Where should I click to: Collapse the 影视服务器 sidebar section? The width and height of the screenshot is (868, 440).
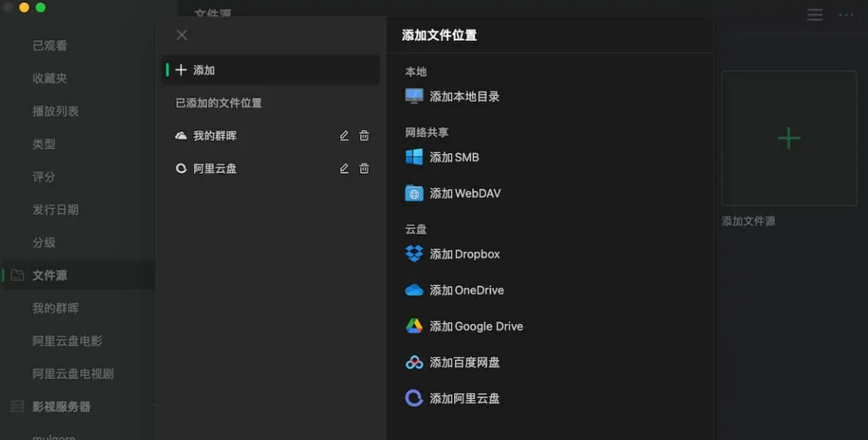click(x=61, y=406)
